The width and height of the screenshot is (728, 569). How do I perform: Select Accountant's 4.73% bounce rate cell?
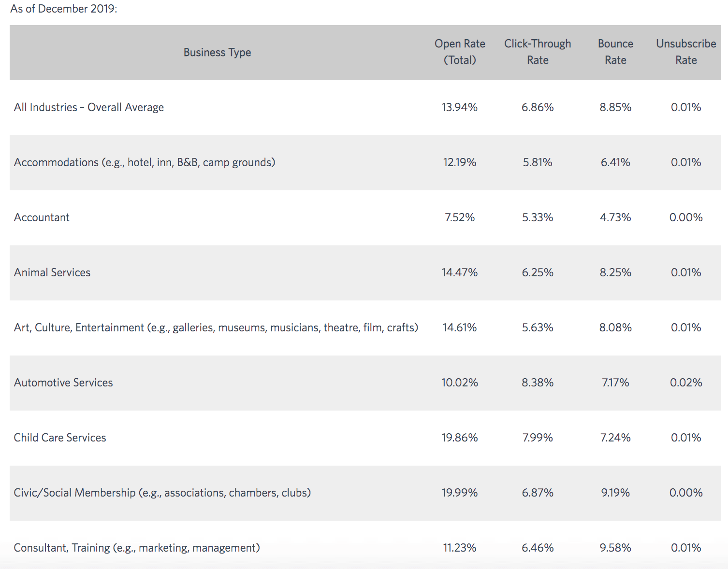click(615, 217)
